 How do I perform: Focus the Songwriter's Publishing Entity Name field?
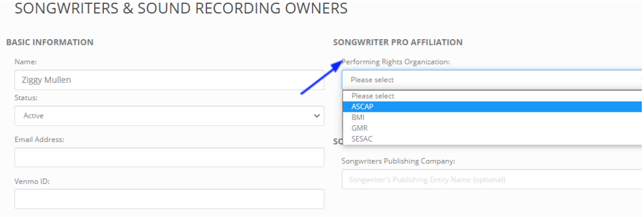492,180
